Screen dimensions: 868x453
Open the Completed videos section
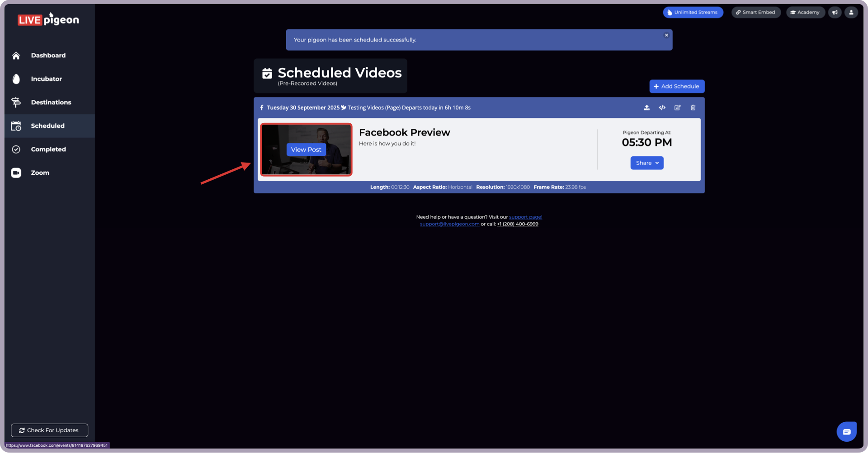(50, 149)
